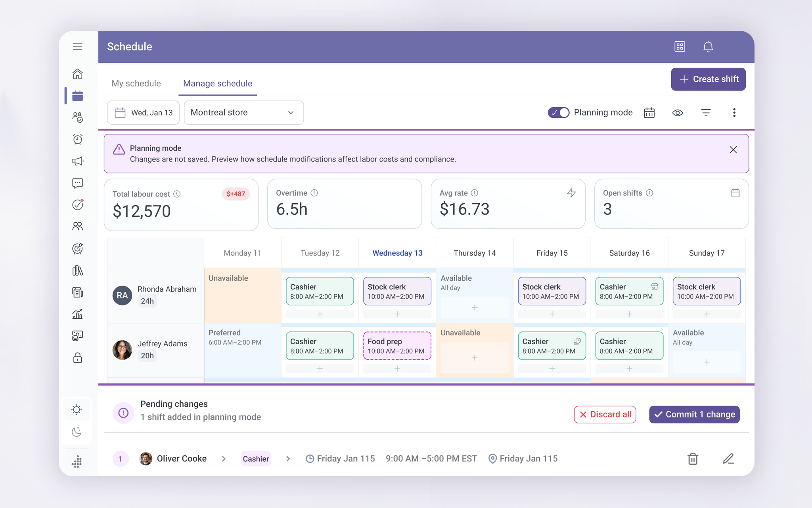
Task: Open the Home icon in sidebar
Action: [78, 74]
